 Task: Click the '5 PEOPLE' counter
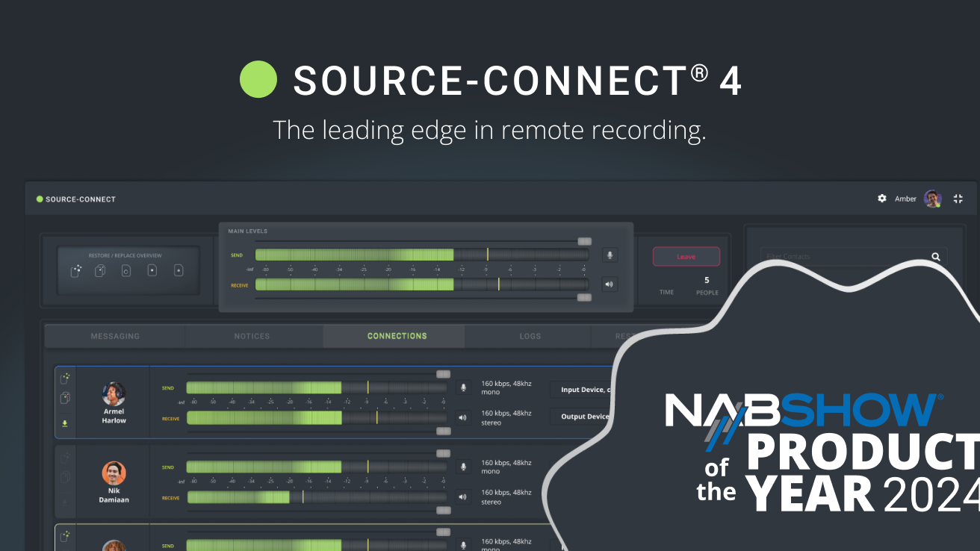[x=707, y=286]
